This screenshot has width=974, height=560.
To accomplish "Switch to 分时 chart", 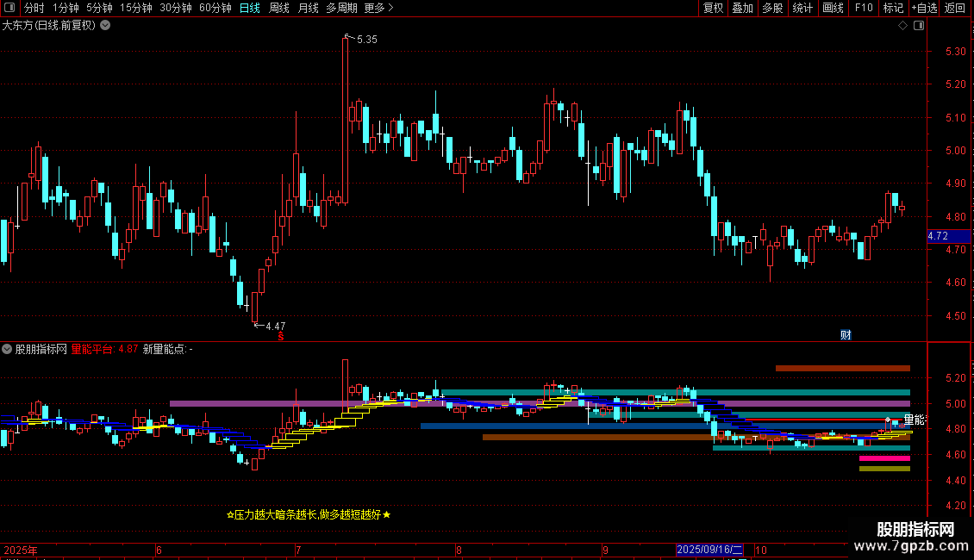I will click(34, 8).
